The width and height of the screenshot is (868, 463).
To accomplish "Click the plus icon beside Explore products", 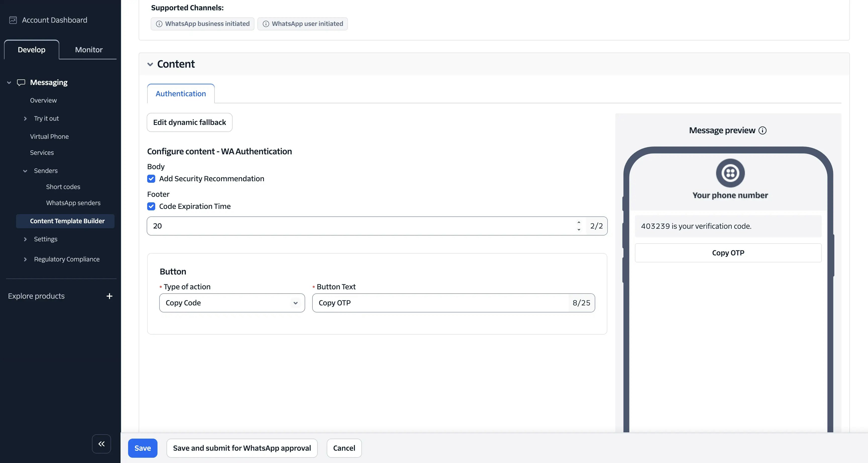I will pyautogui.click(x=109, y=296).
